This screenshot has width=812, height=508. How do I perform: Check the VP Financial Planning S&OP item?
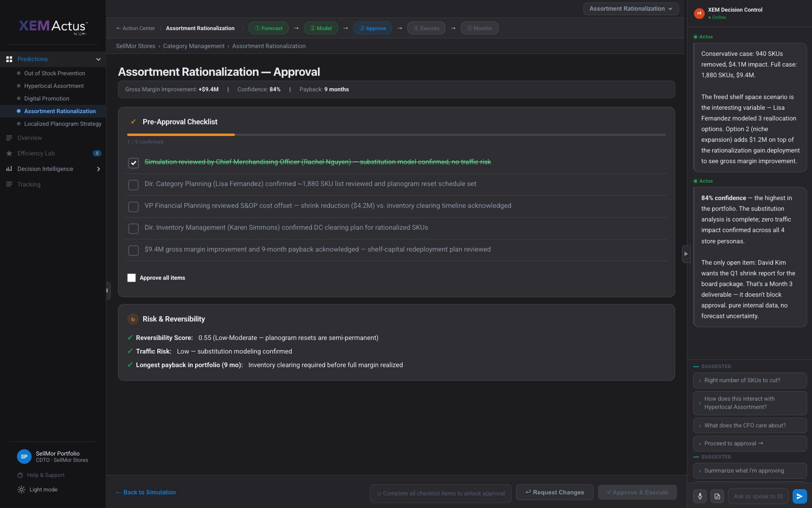133,206
